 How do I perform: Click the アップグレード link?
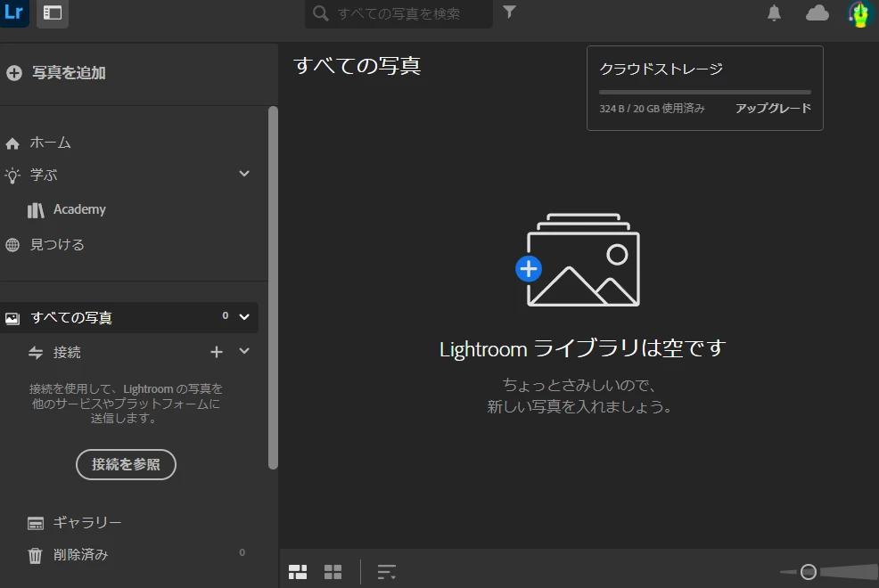pos(774,108)
